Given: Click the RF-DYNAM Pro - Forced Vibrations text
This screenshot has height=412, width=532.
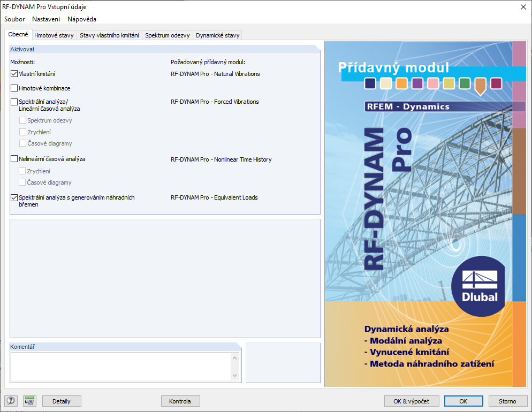Looking at the screenshot, I should point(215,102).
